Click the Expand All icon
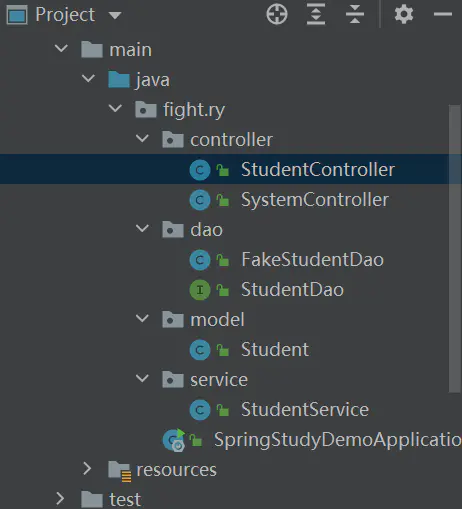This screenshot has width=462, height=509. pos(316,14)
